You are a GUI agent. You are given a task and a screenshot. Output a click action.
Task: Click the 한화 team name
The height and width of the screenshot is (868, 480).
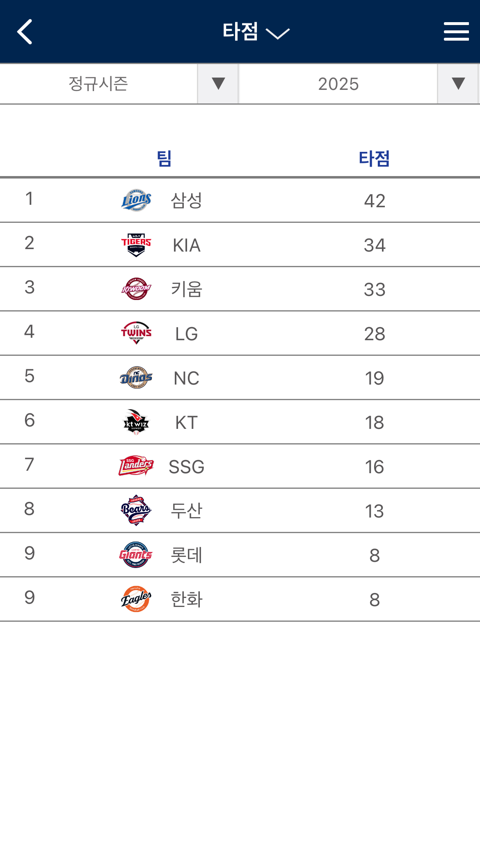coord(186,600)
